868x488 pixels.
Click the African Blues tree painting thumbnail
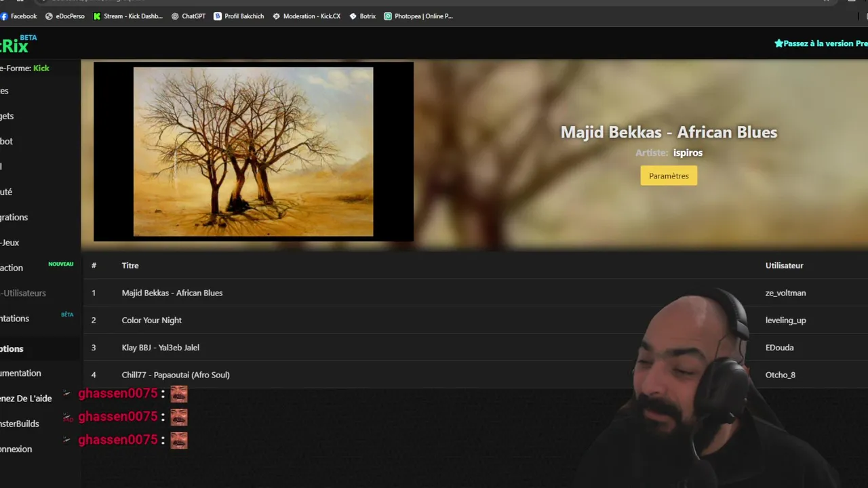pyautogui.click(x=253, y=152)
